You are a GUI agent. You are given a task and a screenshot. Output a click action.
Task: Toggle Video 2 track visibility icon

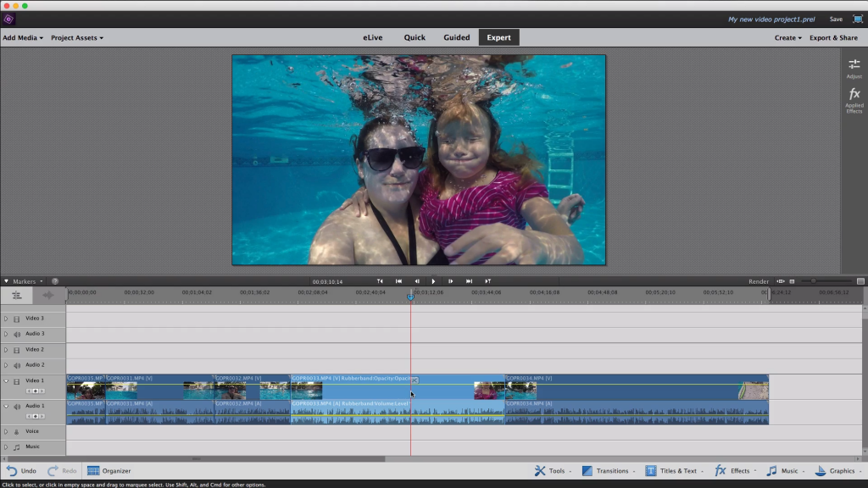(17, 350)
